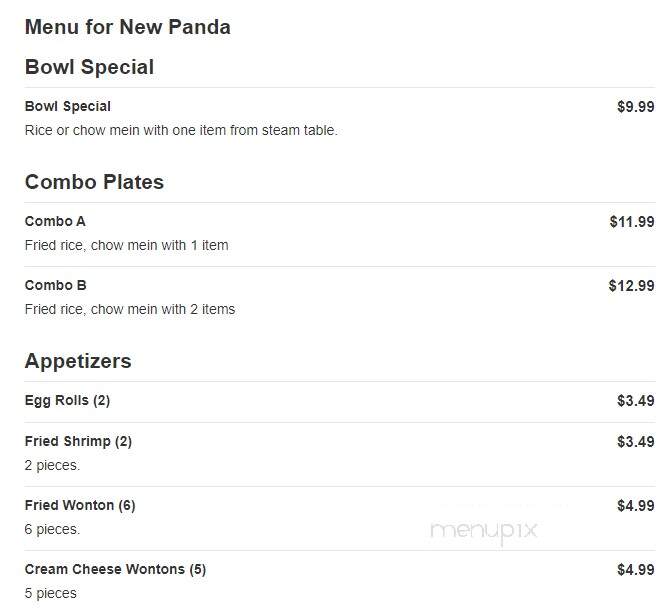Viewport: 663px width, 613px height.
Task: Click the $12.99 Combo B price
Action: [631, 286]
